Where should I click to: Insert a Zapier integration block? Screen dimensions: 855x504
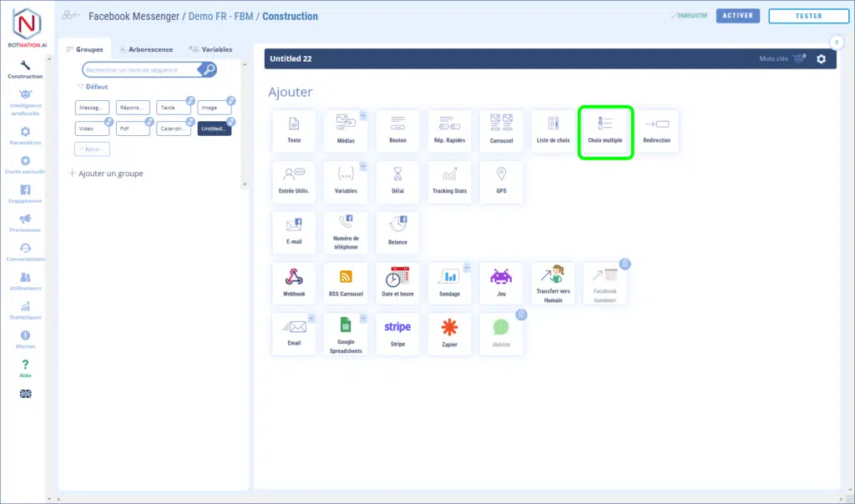pyautogui.click(x=449, y=334)
